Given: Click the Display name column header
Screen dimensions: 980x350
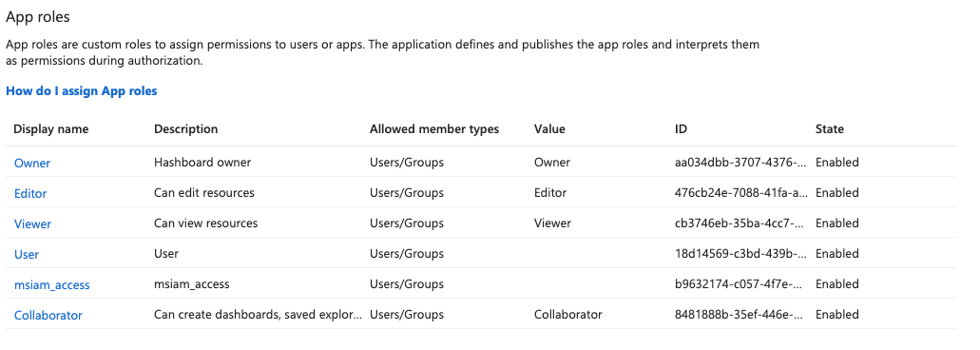Looking at the screenshot, I should 51,129.
